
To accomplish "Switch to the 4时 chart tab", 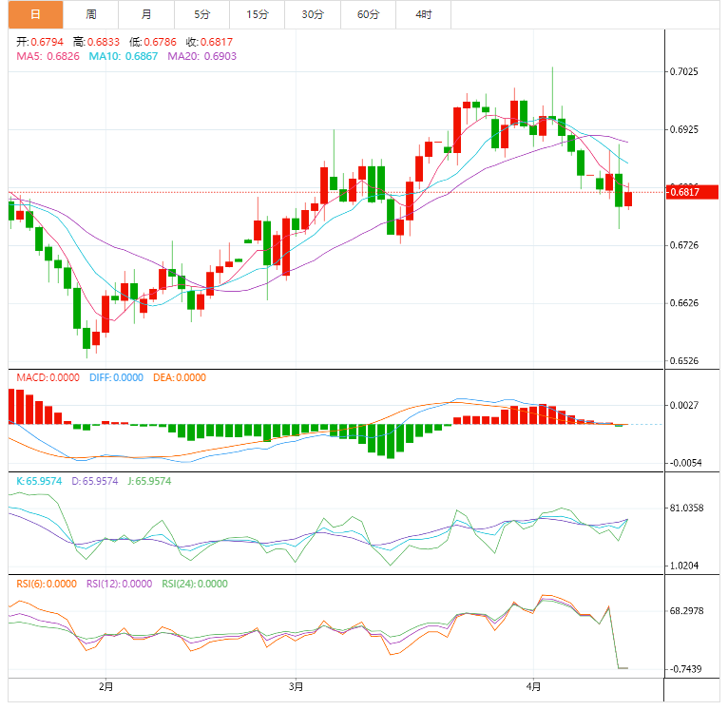I will click(423, 14).
